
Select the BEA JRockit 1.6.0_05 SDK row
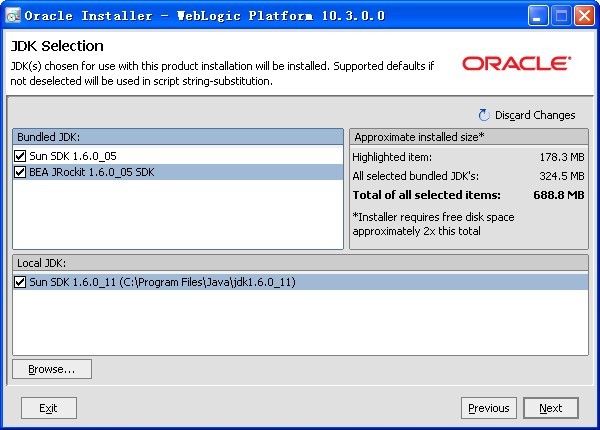[178, 172]
